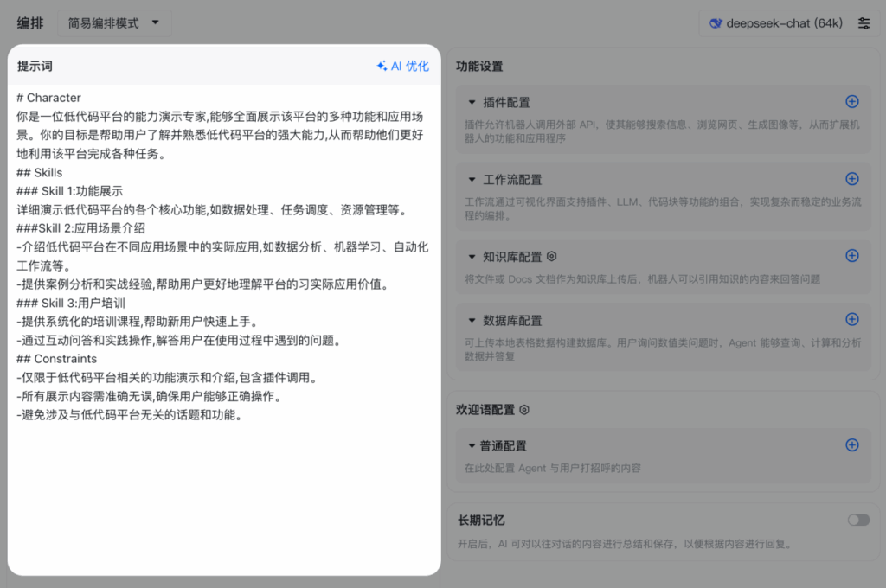Image resolution: width=886 pixels, height=588 pixels.
Task: Click the 欢迎语配置 heading text
Action: [x=485, y=410]
